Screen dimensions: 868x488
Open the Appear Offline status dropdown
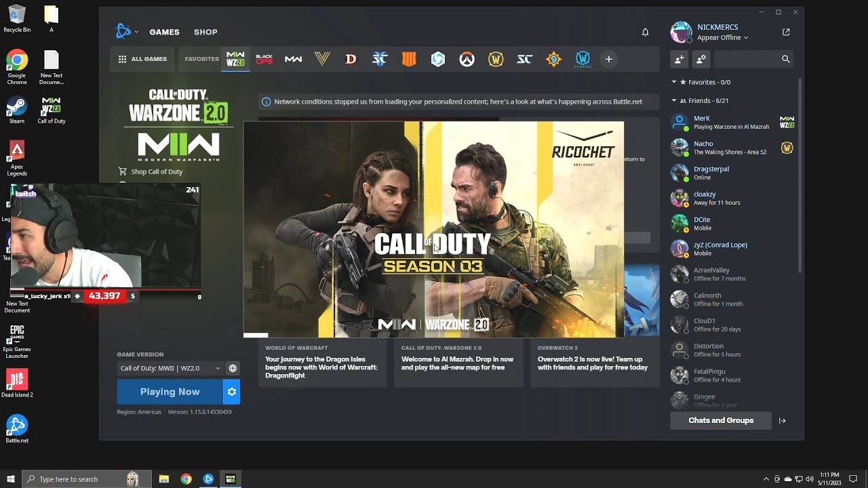click(723, 38)
